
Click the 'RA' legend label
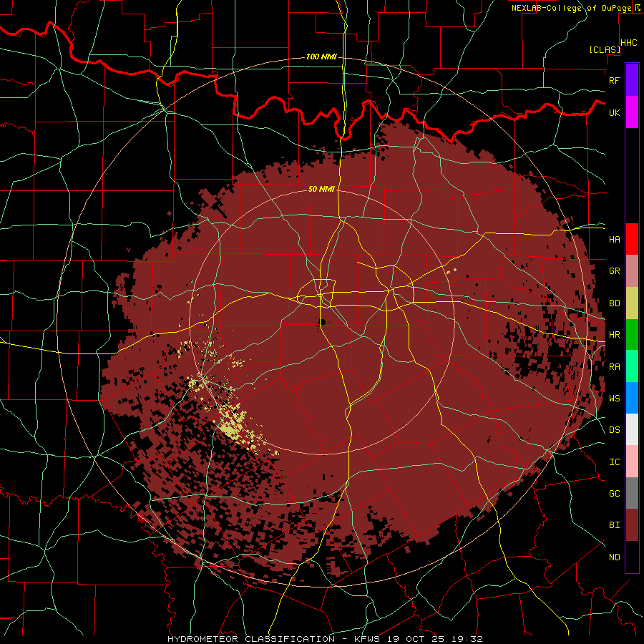tap(614, 367)
